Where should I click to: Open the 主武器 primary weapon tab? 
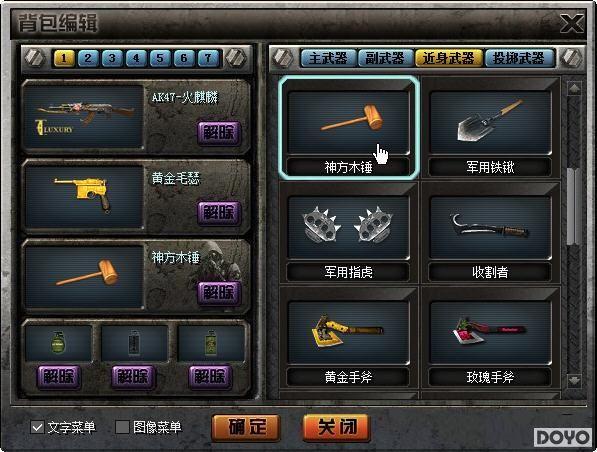point(328,58)
